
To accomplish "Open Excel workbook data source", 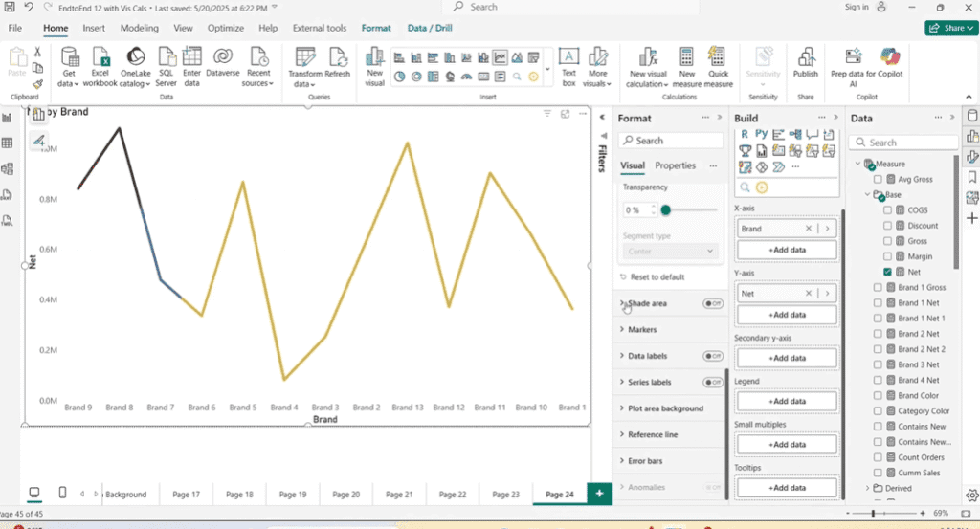I will point(100,67).
